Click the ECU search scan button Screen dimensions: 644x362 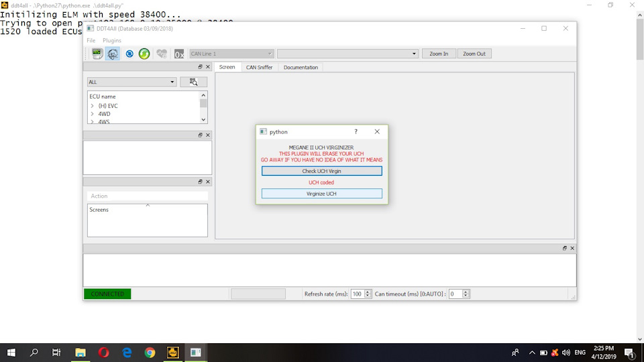click(193, 82)
